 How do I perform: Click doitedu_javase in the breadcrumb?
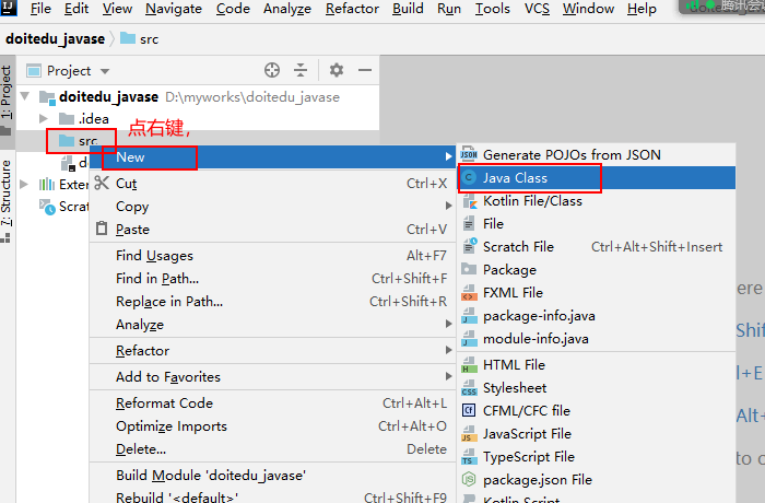tap(55, 39)
